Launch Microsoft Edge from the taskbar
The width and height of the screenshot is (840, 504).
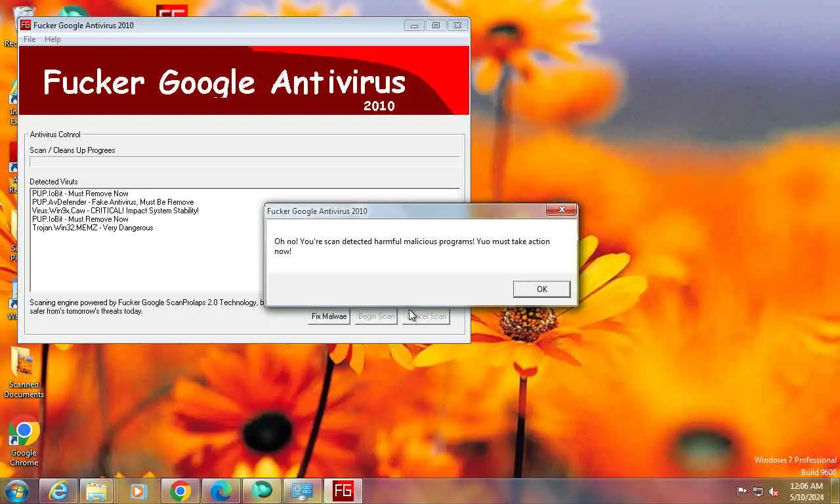tap(220, 491)
